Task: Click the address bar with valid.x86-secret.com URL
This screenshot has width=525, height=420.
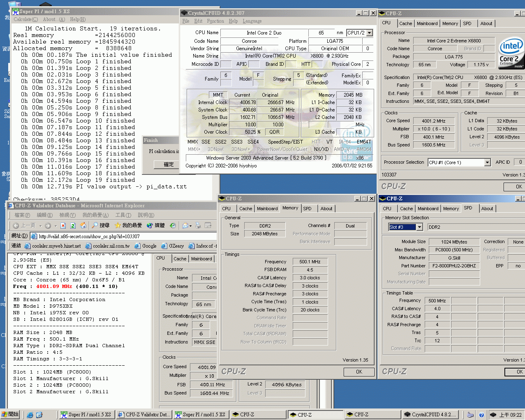Action: click(123, 236)
